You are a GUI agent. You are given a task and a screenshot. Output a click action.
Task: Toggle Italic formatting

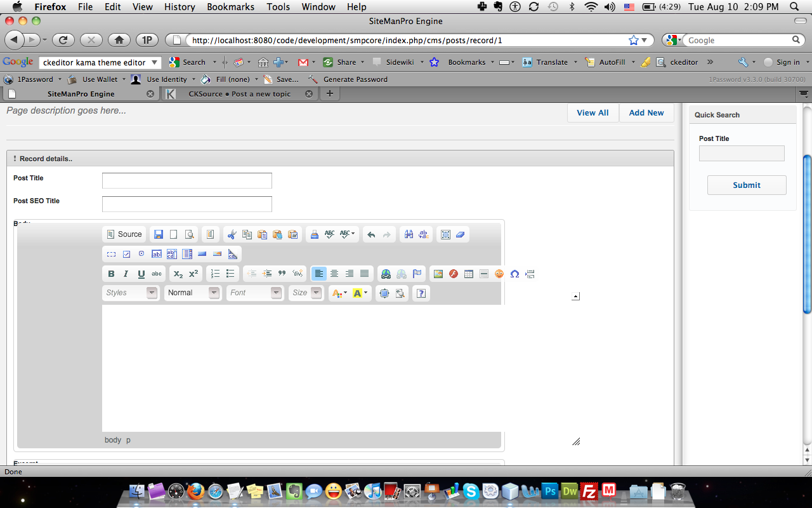[x=126, y=274]
